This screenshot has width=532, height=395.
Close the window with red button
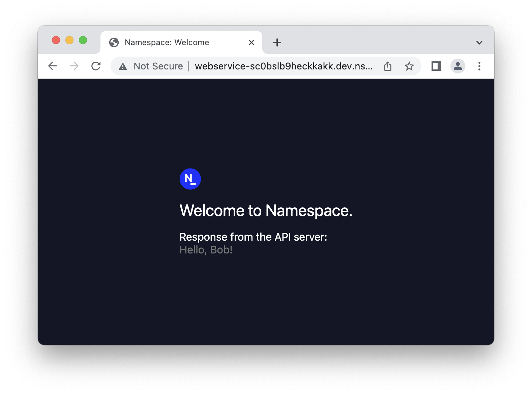(56, 40)
